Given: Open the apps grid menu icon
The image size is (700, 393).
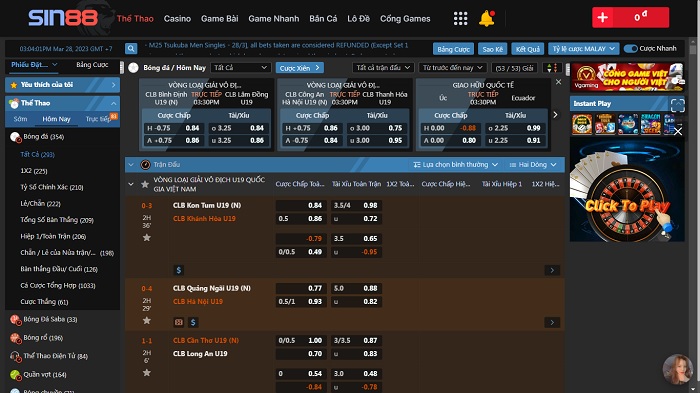Looking at the screenshot, I should click(x=460, y=18).
